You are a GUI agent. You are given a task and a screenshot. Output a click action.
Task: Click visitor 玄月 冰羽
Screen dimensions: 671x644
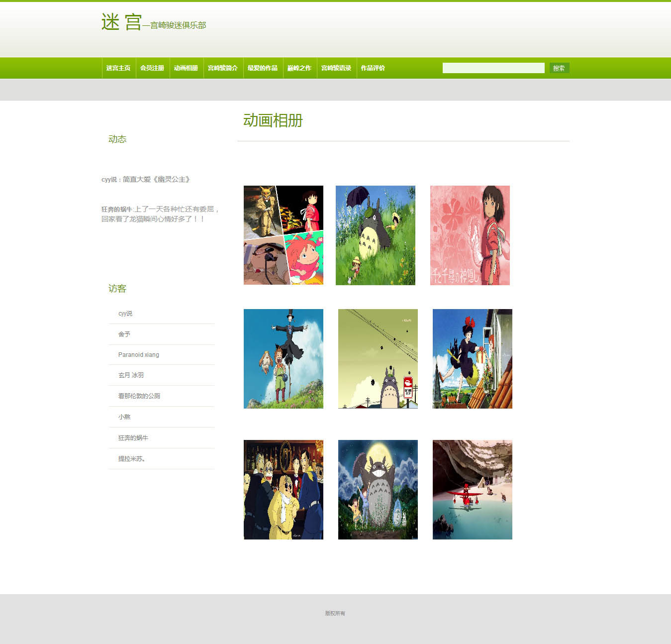click(131, 375)
